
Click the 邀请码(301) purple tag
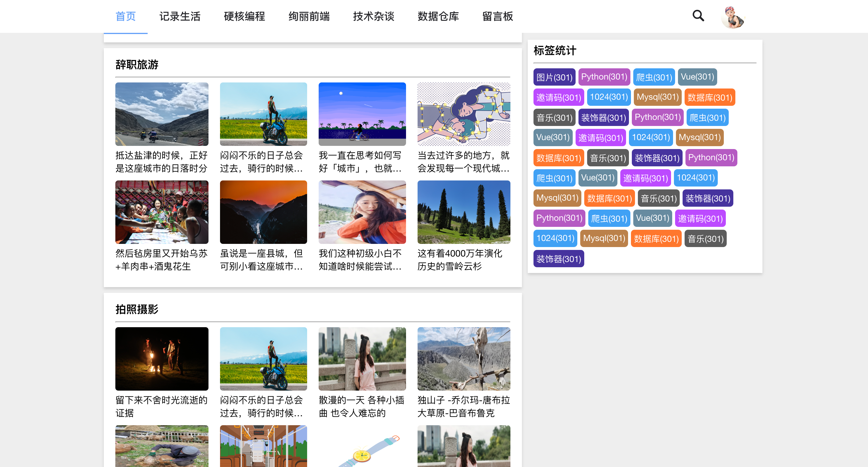point(559,97)
